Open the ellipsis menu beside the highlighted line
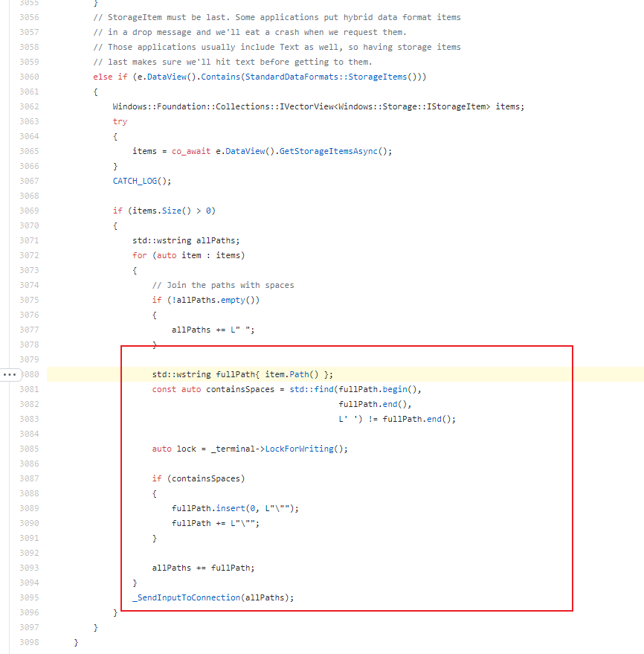Screen dimensions: 644x654 10,374
